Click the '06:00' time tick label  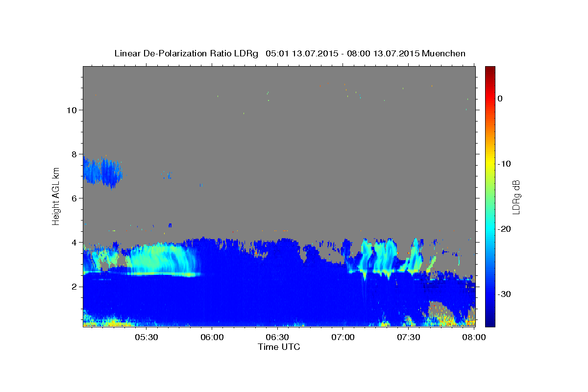coord(212,338)
